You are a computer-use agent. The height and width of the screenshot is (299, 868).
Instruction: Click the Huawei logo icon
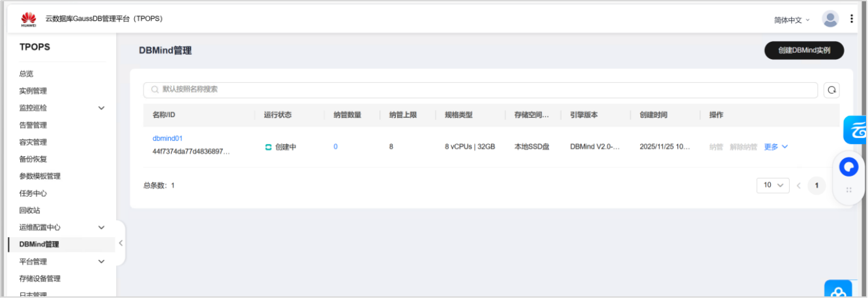point(29,19)
